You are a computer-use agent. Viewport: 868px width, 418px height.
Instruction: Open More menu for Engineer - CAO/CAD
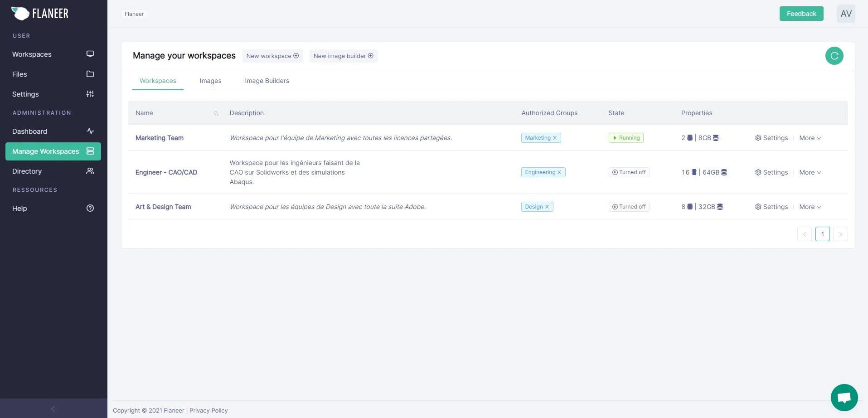(x=810, y=172)
